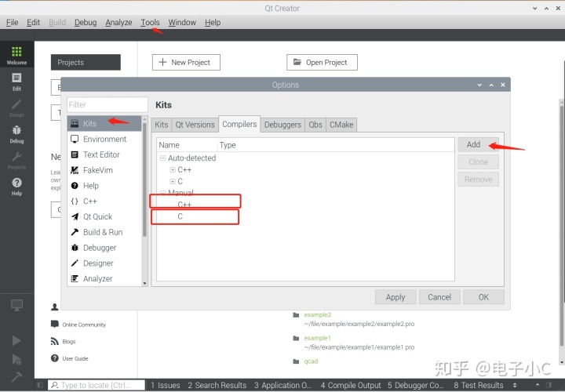Click the Type to locate field
The image size is (565, 392).
click(97, 385)
